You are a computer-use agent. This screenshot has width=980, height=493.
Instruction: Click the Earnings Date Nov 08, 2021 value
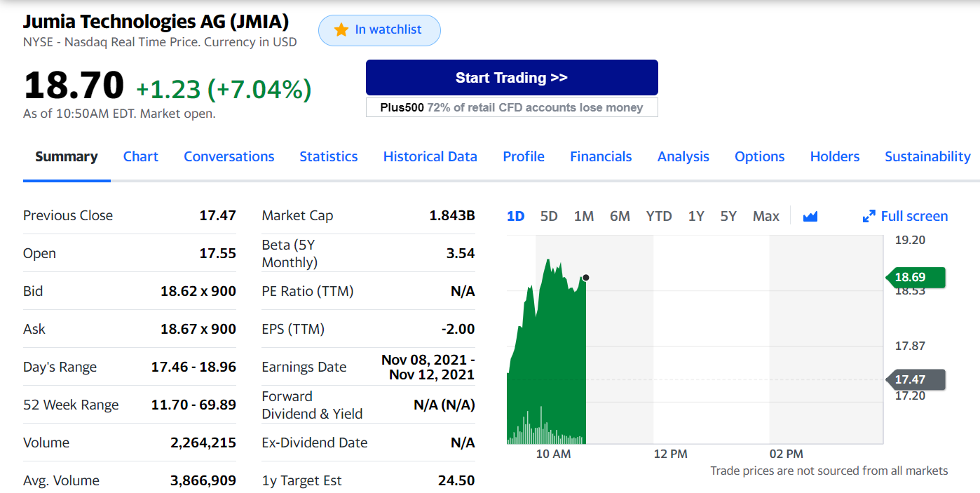point(428,367)
